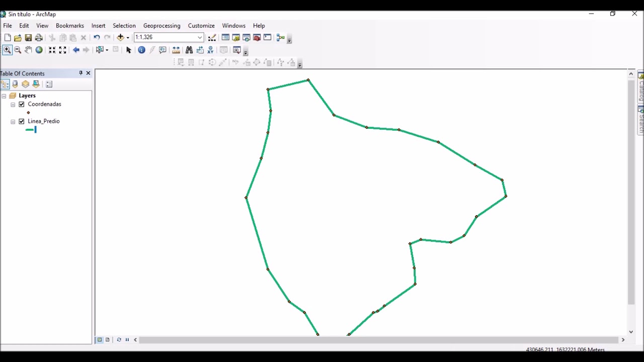Open the Insert menu
The height and width of the screenshot is (362, 644).
pos(99,26)
